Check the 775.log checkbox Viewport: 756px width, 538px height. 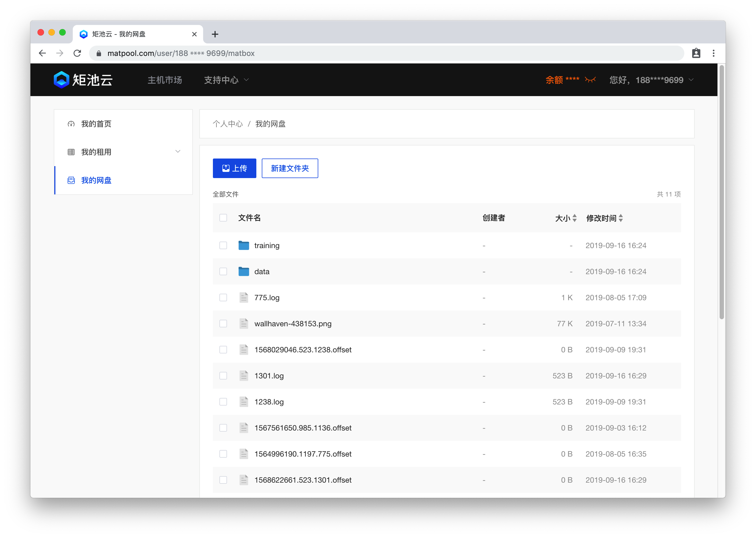pos(223,298)
